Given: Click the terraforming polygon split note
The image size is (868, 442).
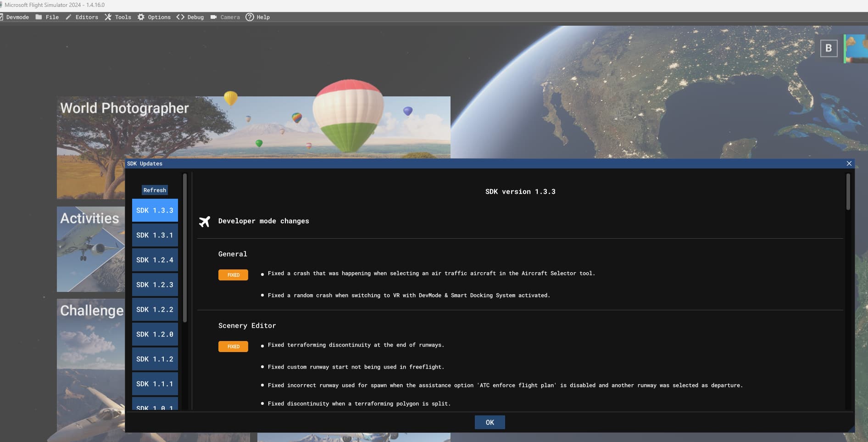Looking at the screenshot, I should click(x=359, y=404).
